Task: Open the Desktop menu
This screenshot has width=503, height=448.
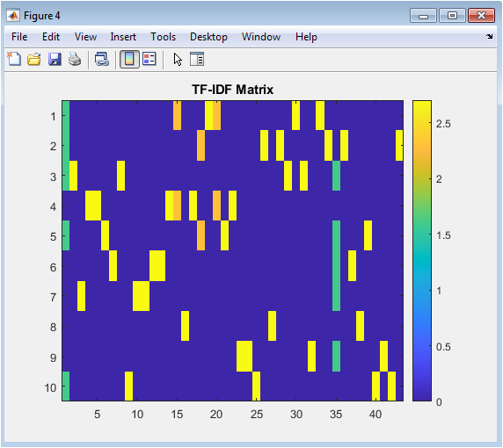Action: point(208,37)
